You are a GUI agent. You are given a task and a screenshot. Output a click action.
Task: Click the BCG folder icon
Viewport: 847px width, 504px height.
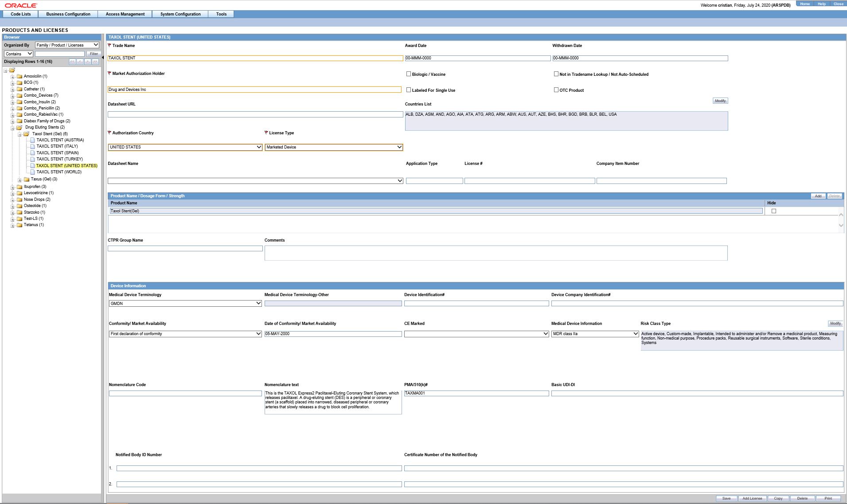click(20, 82)
